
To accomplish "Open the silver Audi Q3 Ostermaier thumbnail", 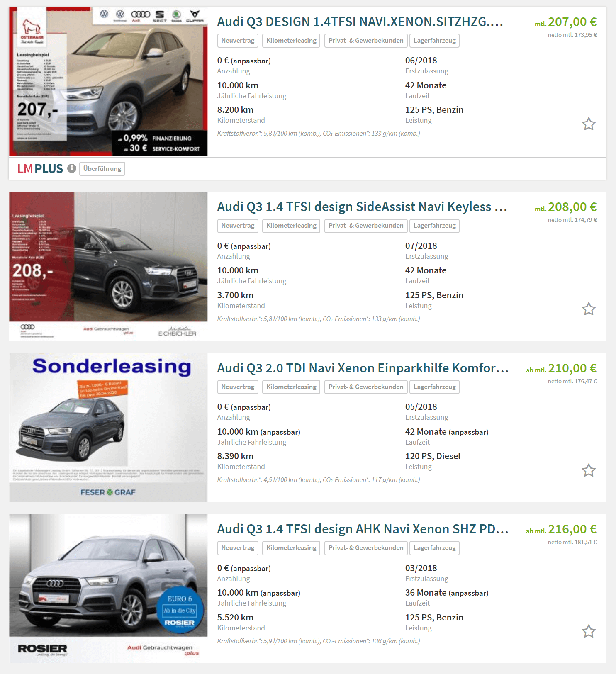I will coord(108,81).
